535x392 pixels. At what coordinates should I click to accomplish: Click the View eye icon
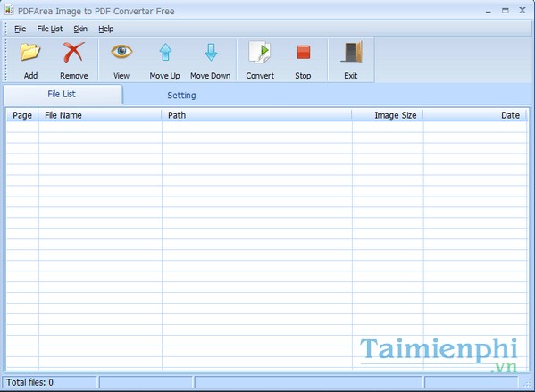[121, 52]
